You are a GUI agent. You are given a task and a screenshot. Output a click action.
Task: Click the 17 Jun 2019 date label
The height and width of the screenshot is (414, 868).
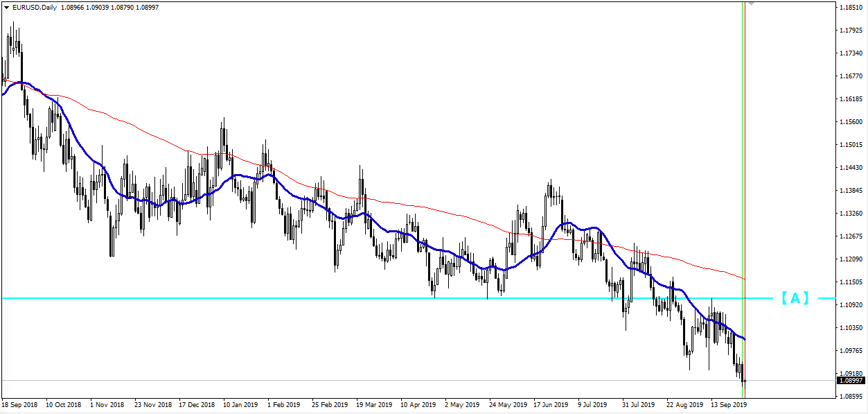[550, 404]
